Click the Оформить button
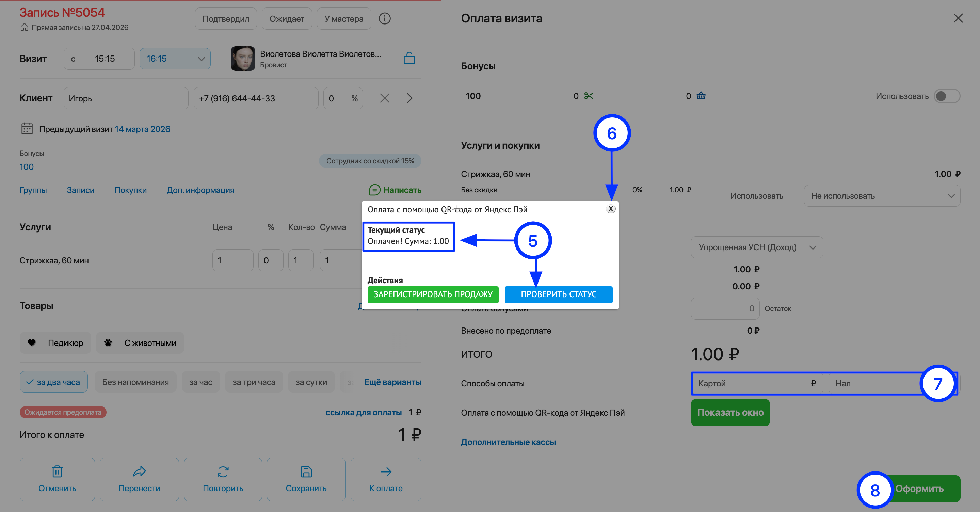This screenshot has width=980, height=512. (919, 489)
